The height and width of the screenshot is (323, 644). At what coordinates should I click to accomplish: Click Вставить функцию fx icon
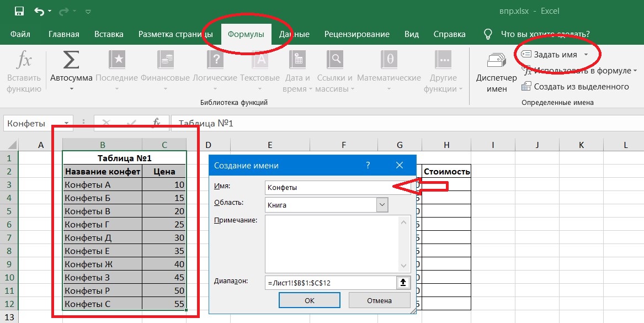24,60
